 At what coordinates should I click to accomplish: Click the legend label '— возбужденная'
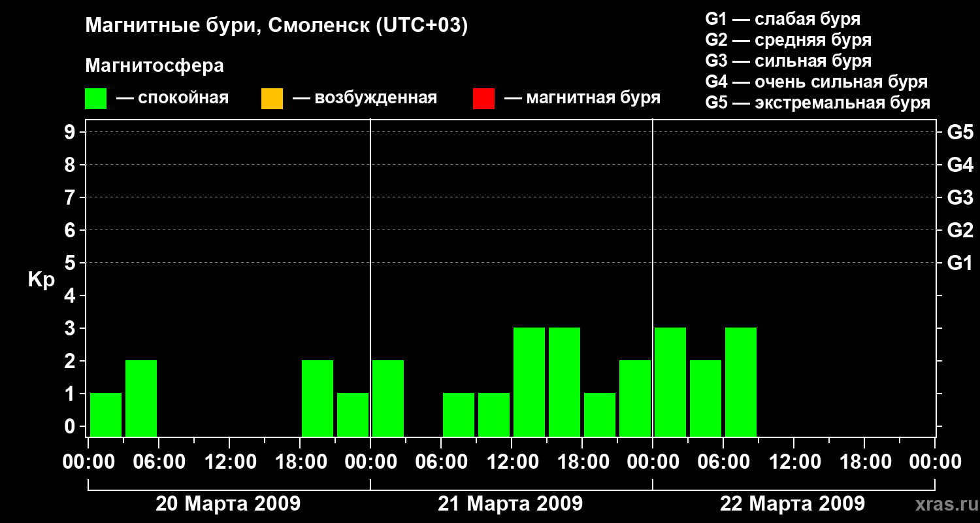(365, 98)
